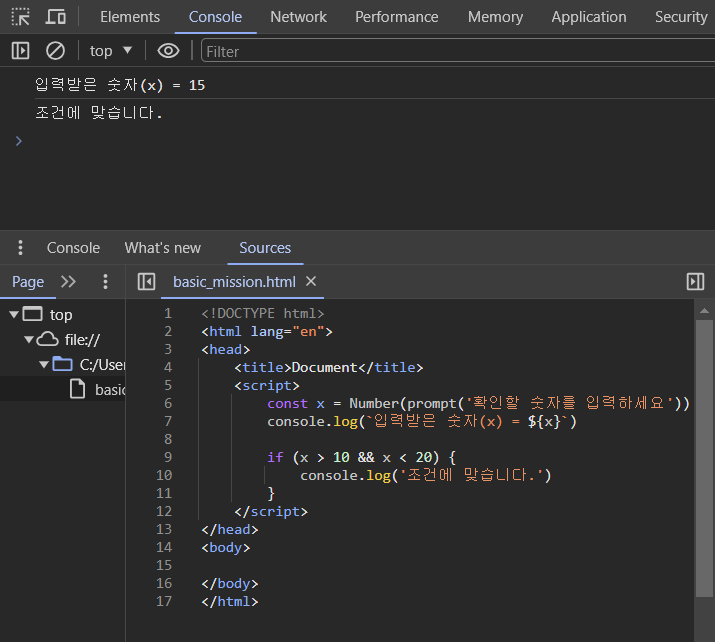
Task: Click '<title>Document</title>' on line 4
Action: [329, 368]
